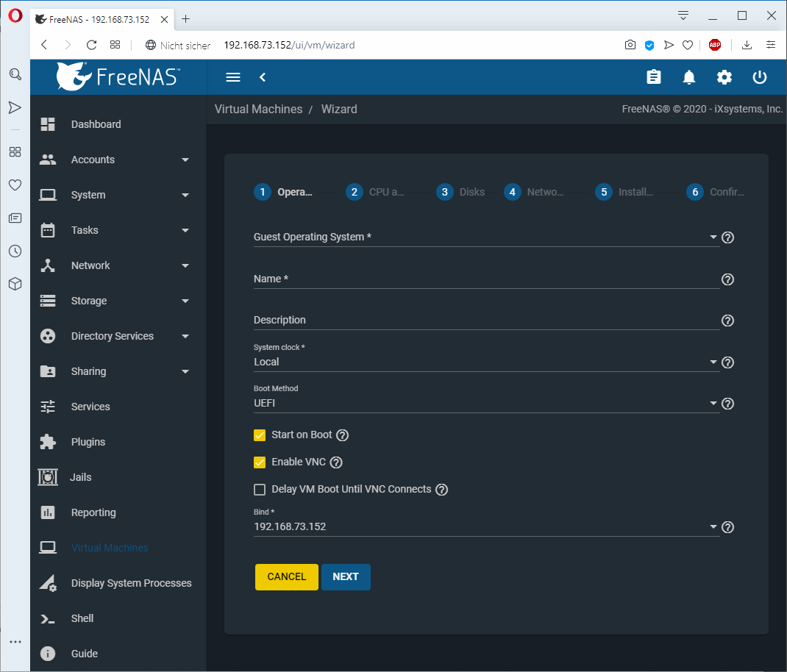The height and width of the screenshot is (672, 787).
Task: Open the Guest Operating System help icon
Action: [x=727, y=237]
